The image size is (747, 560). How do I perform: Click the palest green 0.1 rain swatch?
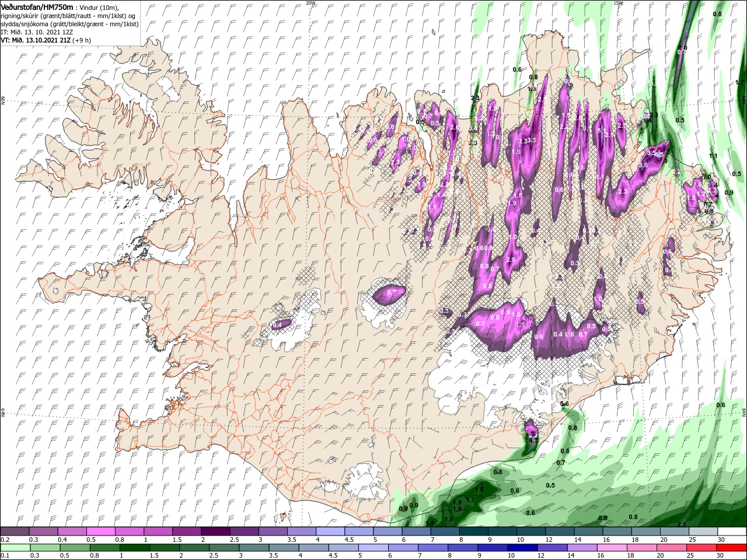[x=15, y=548]
